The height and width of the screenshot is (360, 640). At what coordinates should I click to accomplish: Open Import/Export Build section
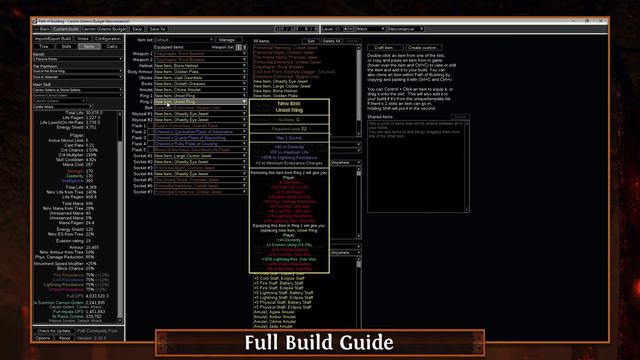click(53, 39)
